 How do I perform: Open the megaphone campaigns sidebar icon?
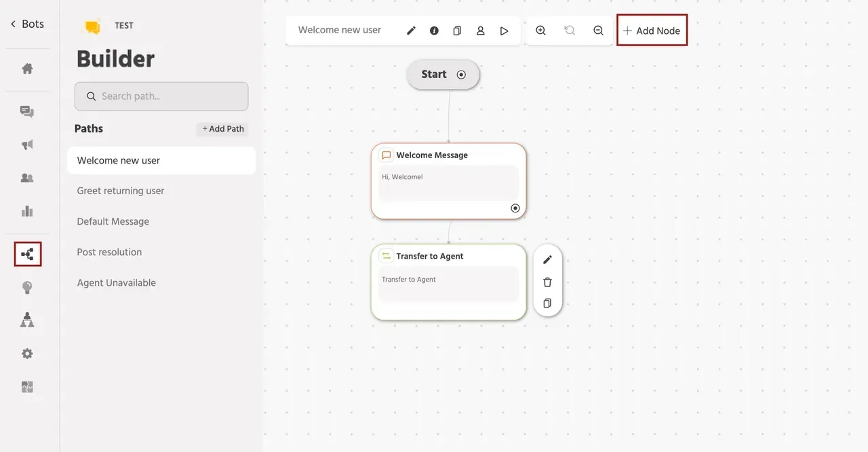pos(27,145)
